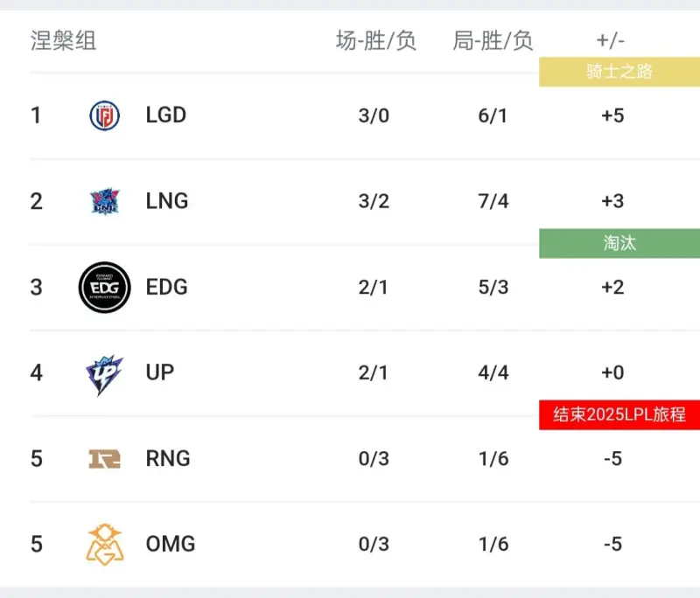Click the red 结束2025LPL旅程 banner
This screenshot has height=598, width=700.
[x=619, y=414]
